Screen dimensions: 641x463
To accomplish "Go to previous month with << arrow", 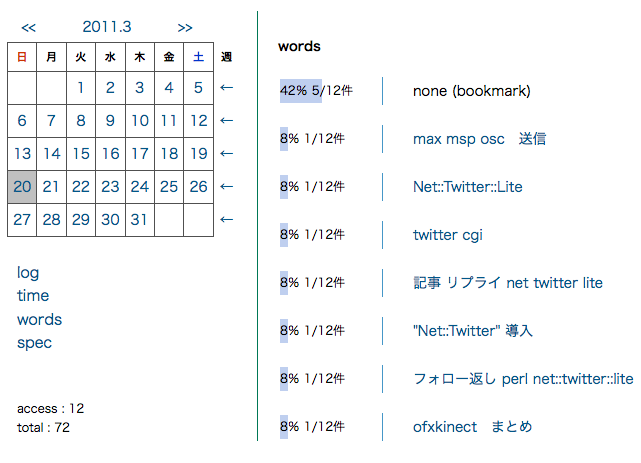I will tap(28, 27).
